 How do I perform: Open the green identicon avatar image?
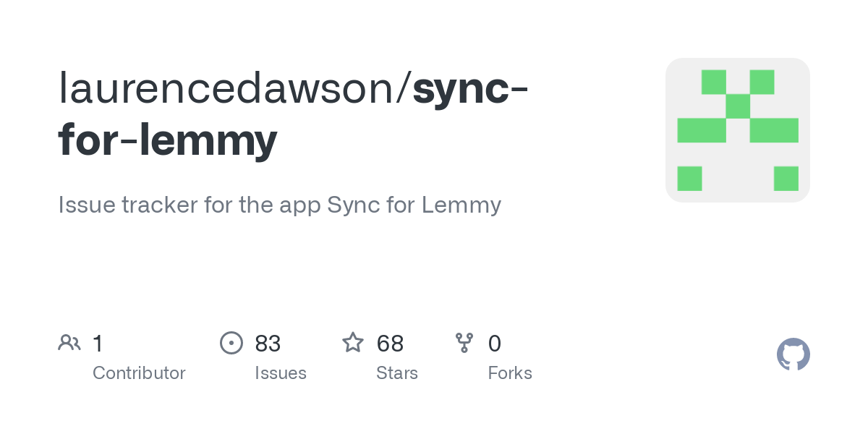pyautogui.click(x=738, y=130)
